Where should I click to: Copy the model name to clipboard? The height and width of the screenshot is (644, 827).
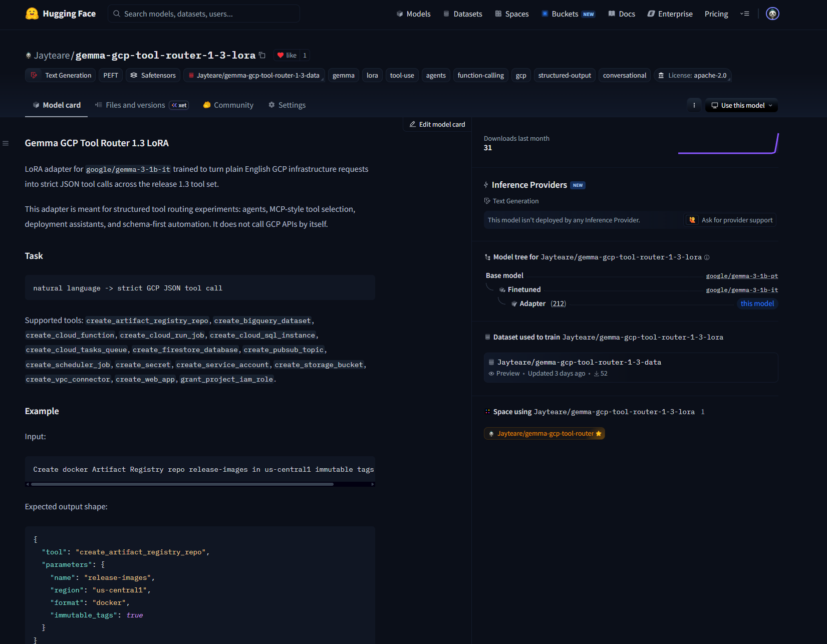[262, 55]
